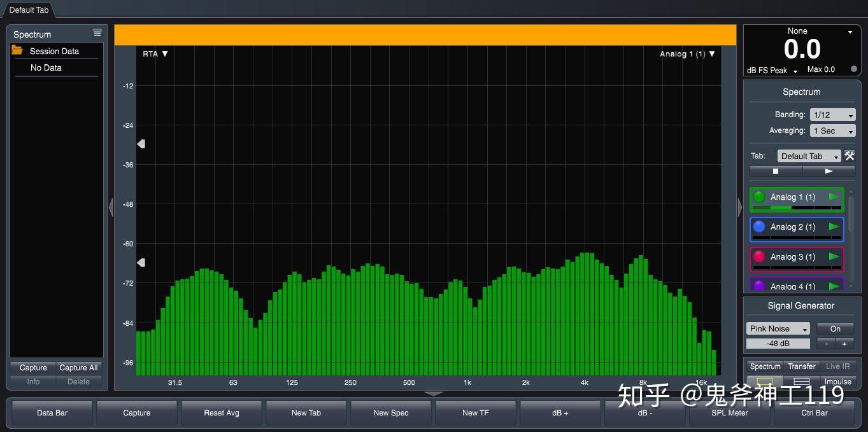Open the Averaging 1 Sec dropdown
This screenshot has height=432, width=868.
click(x=832, y=130)
